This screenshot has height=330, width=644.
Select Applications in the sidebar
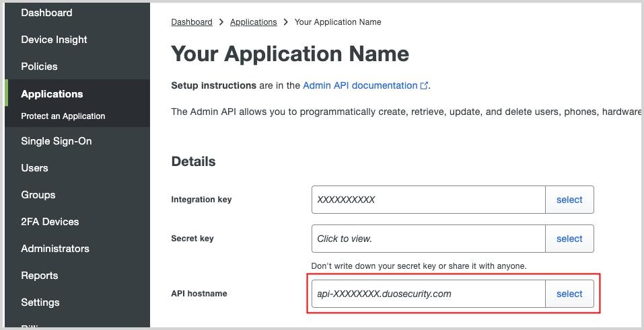coord(52,94)
